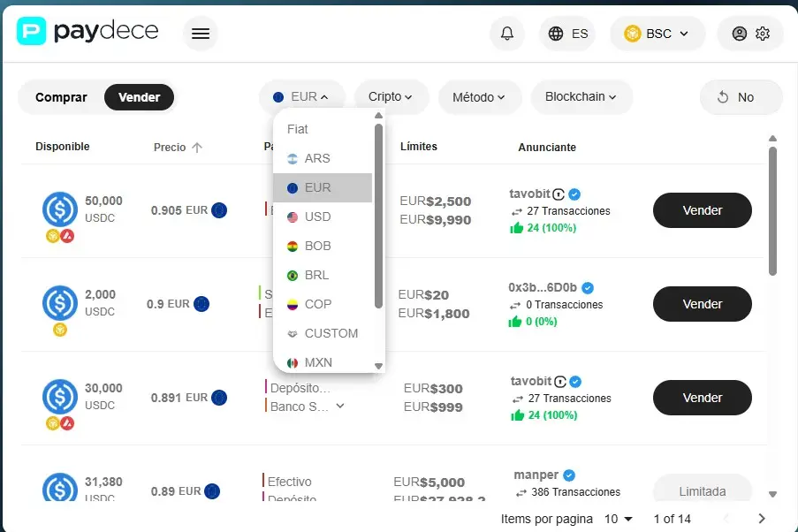The image size is (798, 532).
Task: Switch to Comprar mode
Action: coord(61,97)
